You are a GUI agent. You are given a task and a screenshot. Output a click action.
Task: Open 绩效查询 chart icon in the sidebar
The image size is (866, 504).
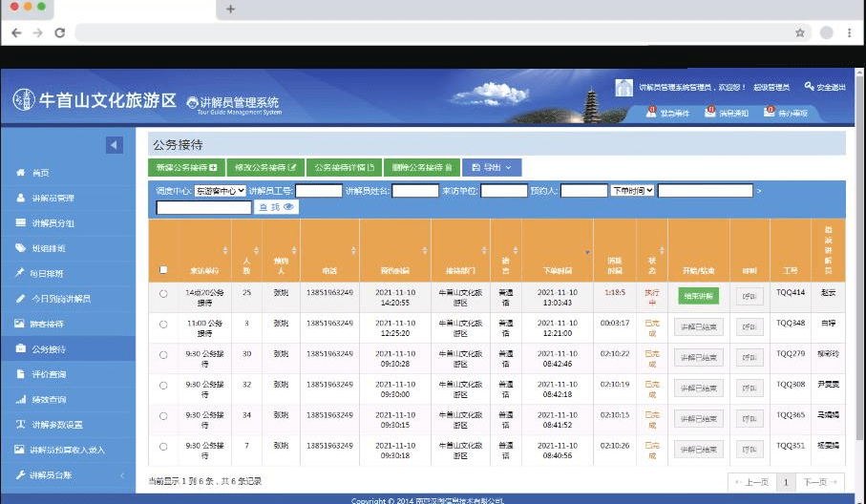[x=21, y=399]
